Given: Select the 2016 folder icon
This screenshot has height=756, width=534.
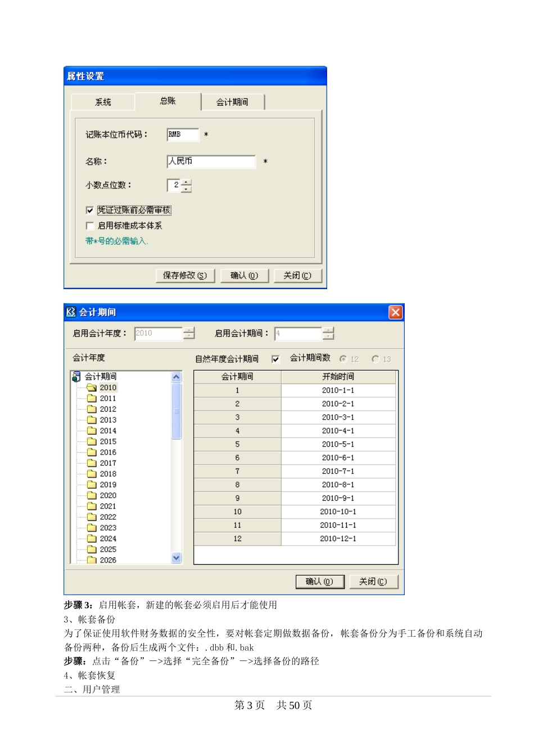Looking at the screenshot, I should pyautogui.click(x=92, y=452).
